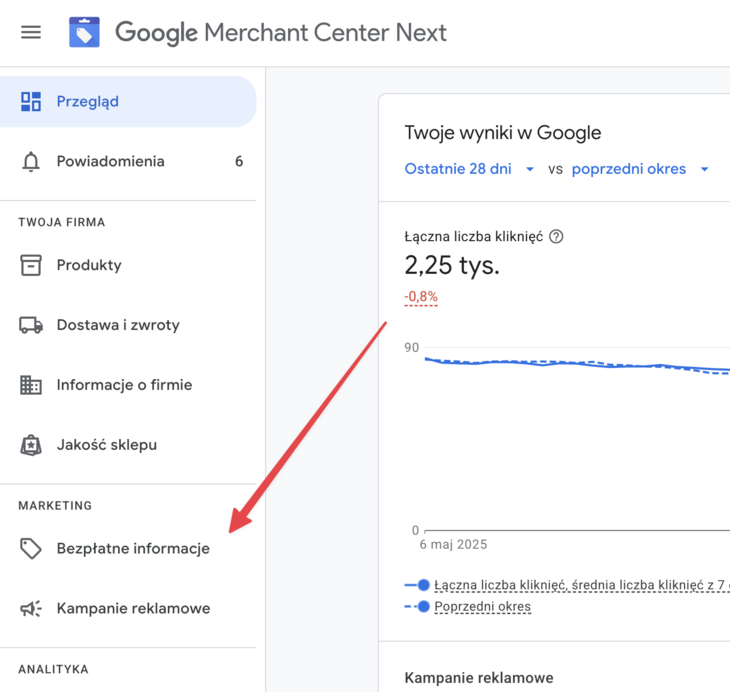Viewport: 730px width, 692px height.
Task: Click the Produkty box icon
Action: click(x=31, y=265)
